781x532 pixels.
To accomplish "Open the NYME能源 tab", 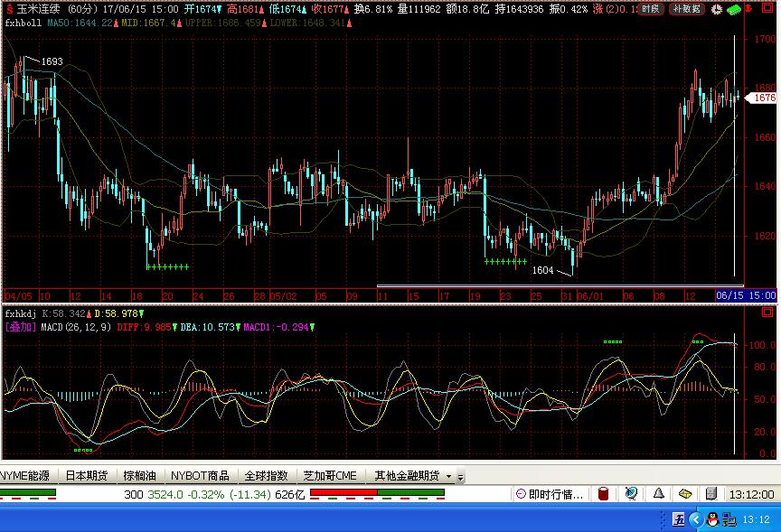I will 27,475.
